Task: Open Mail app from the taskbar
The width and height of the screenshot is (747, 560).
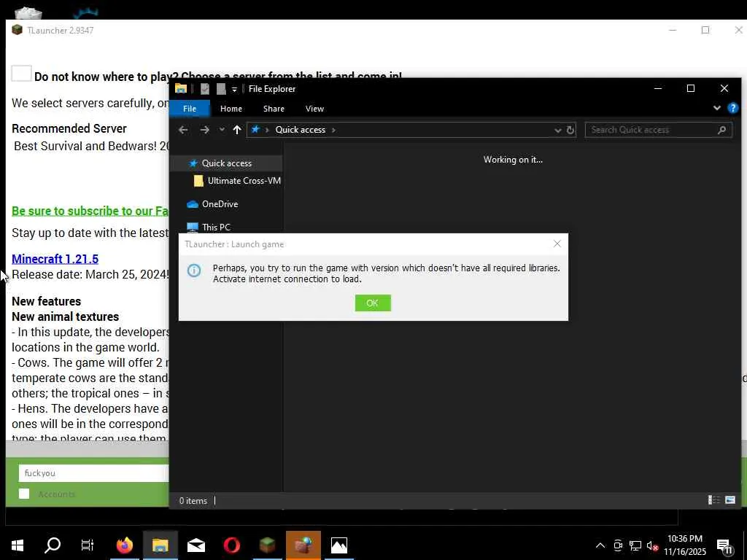Action: [196, 545]
